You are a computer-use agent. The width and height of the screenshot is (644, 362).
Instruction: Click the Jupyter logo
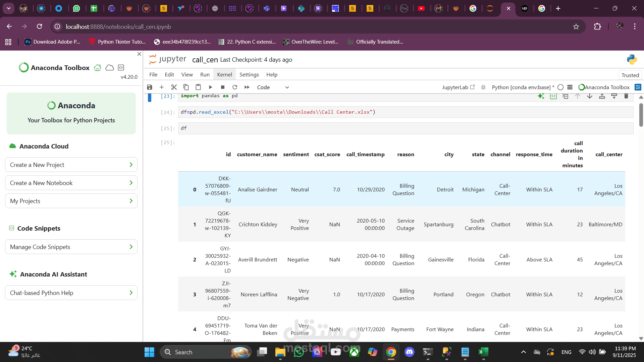point(167,59)
